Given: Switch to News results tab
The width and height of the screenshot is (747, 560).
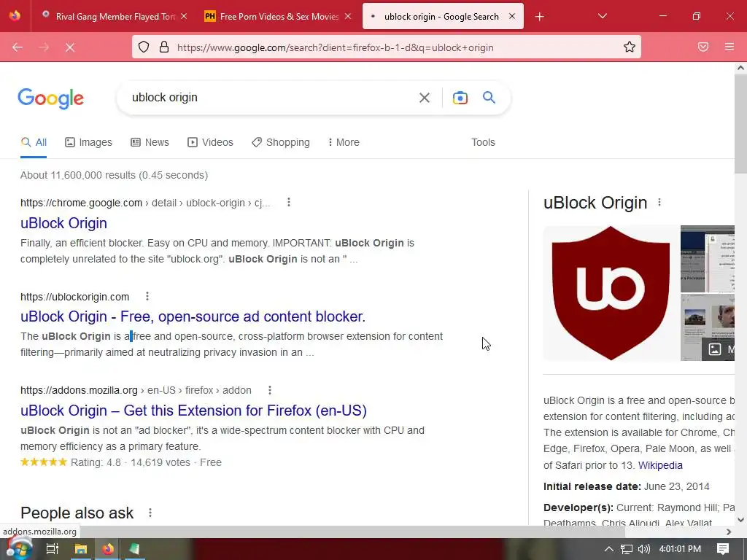Looking at the screenshot, I should (x=150, y=142).
